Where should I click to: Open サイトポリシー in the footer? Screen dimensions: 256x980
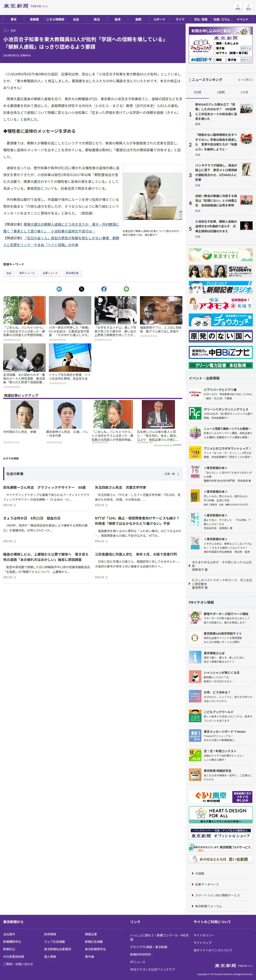coord(204,935)
